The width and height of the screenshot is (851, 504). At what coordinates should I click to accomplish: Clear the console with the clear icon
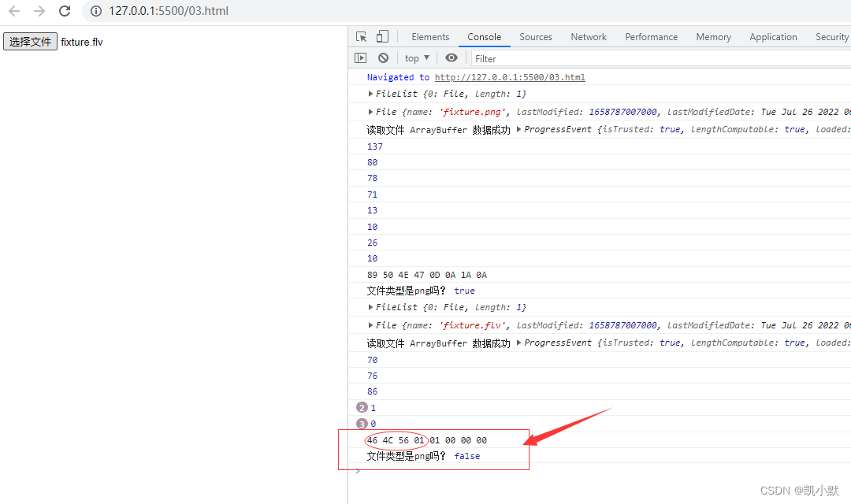383,58
